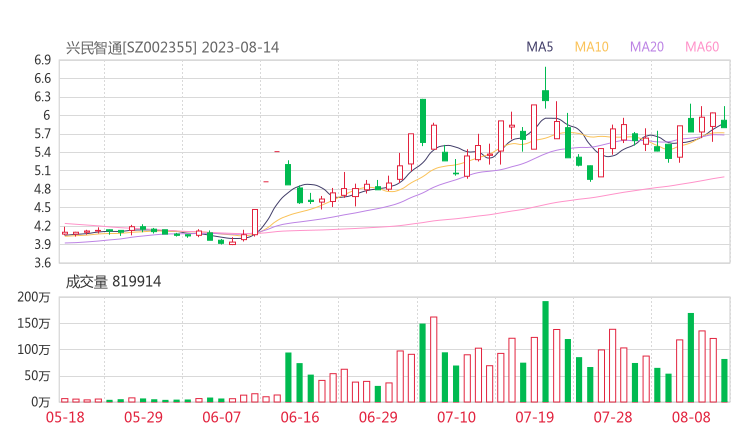Click the 150万 volume axis label
The width and height of the screenshot is (740, 440).
coord(34,323)
